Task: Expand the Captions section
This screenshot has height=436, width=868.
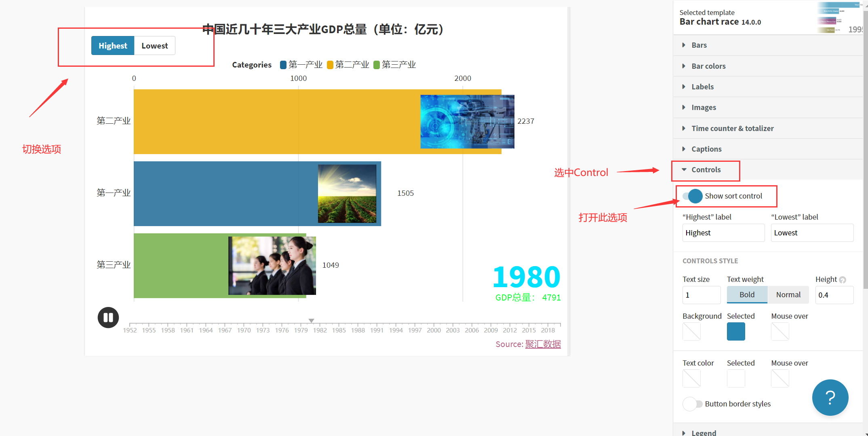Action: pos(768,149)
